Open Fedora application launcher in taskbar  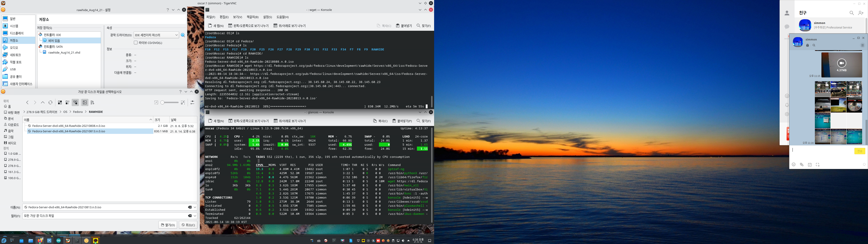4,240
